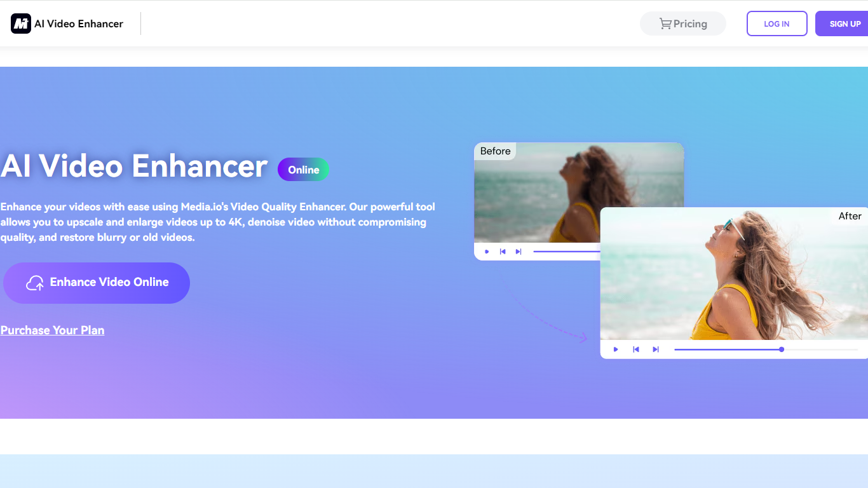Click the After player progress slider handle
This screenshot has height=488, width=868.
[x=782, y=349]
